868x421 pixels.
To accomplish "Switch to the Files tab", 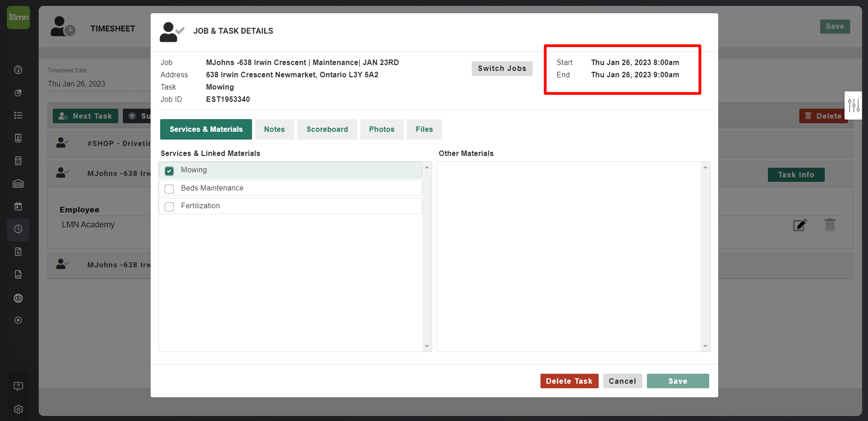I will tap(424, 129).
